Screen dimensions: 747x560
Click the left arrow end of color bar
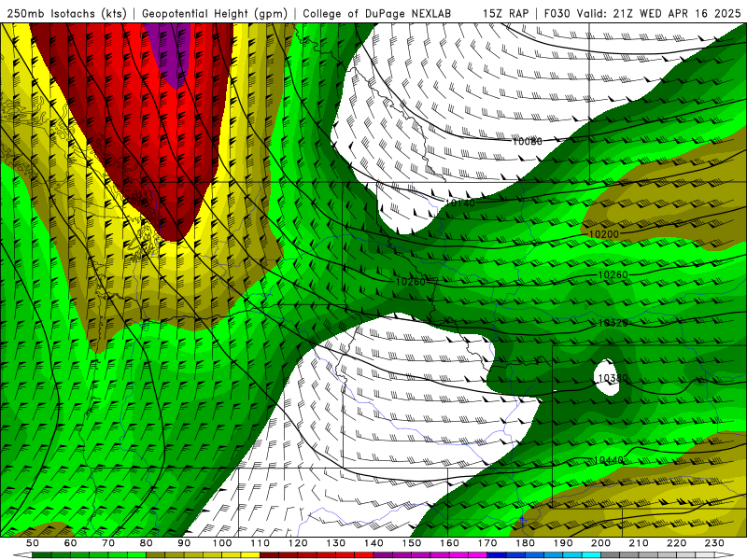click(22, 555)
